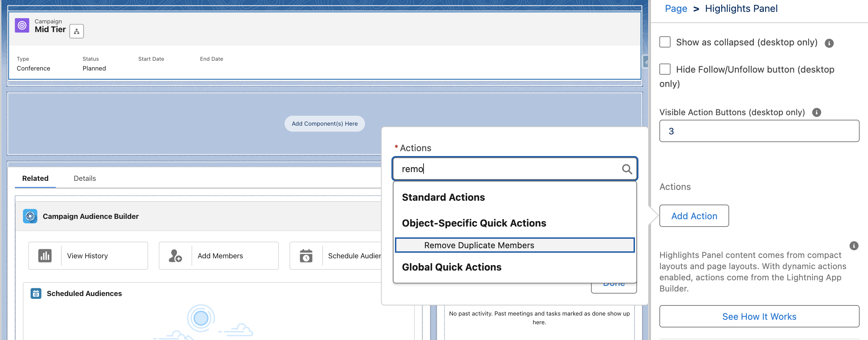This screenshot has width=868, height=340.
Task: Click the Start Date field label
Action: pyautogui.click(x=151, y=59)
